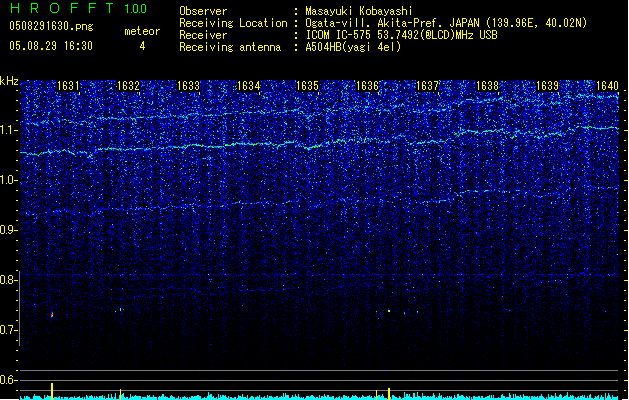Viewport: 629px width, 400px height.
Task: Click the 05.08.29 16:30 timestamp
Action: (50, 46)
